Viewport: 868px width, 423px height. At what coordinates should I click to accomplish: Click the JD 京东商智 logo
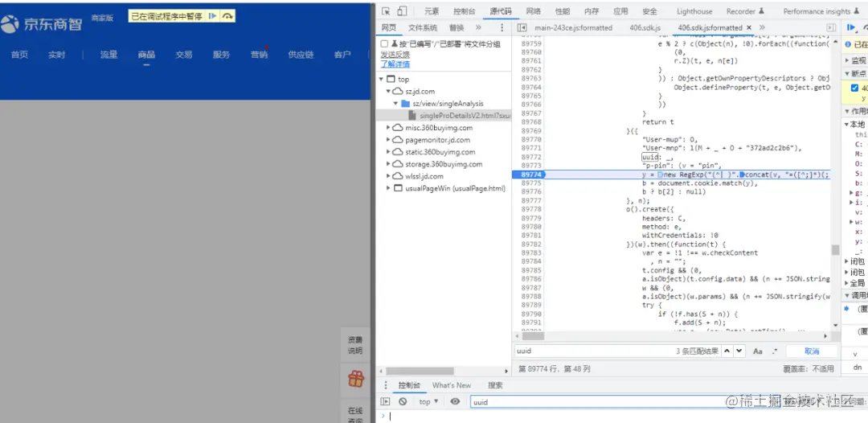pyautogui.click(x=42, y=23)
